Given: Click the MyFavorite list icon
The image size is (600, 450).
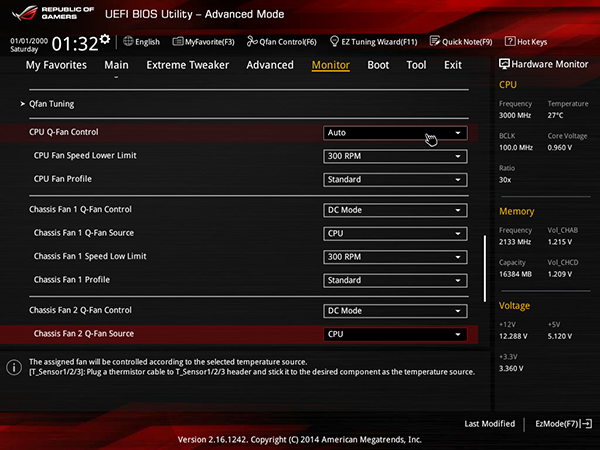Looking at the screenshot, I should pyautogui.click(x=178, y=41).
